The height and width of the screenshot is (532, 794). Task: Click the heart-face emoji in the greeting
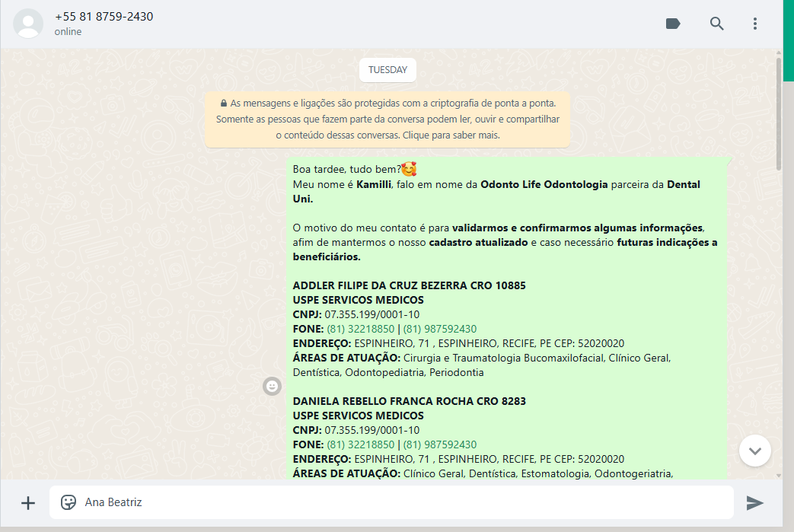[409, 169]
